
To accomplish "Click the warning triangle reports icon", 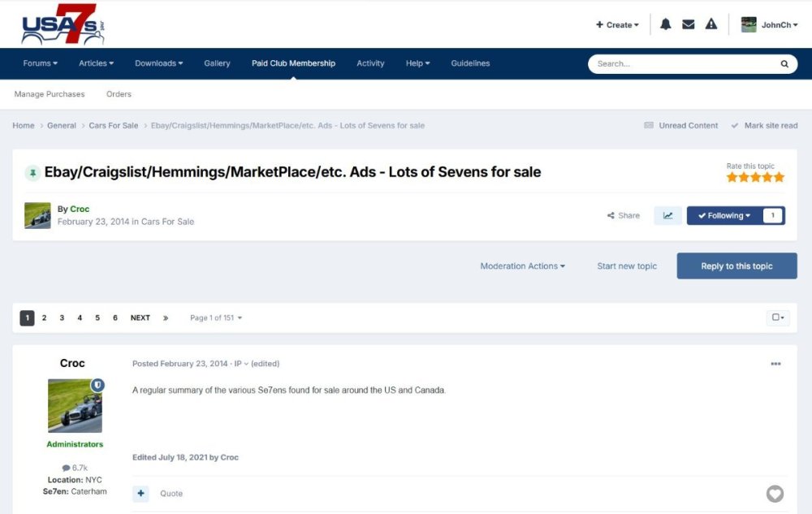I will tap(711, 24).
